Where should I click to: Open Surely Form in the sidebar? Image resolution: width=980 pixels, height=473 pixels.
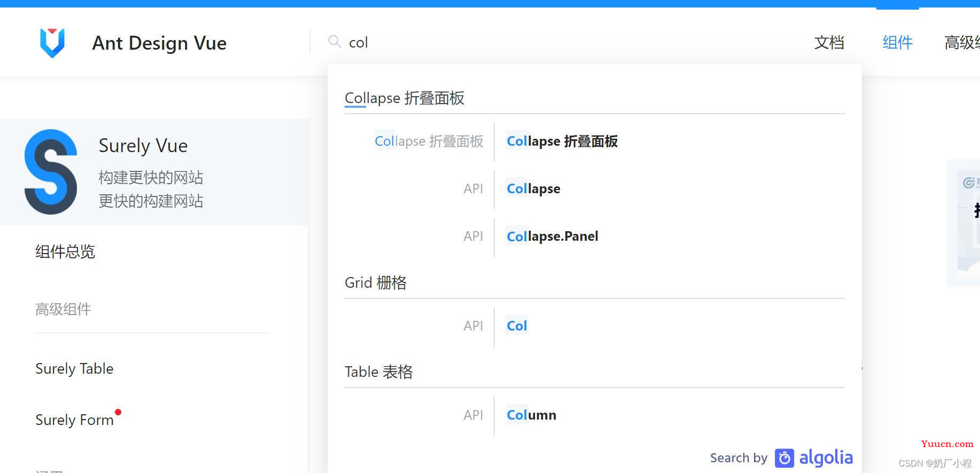pos(74,420)
